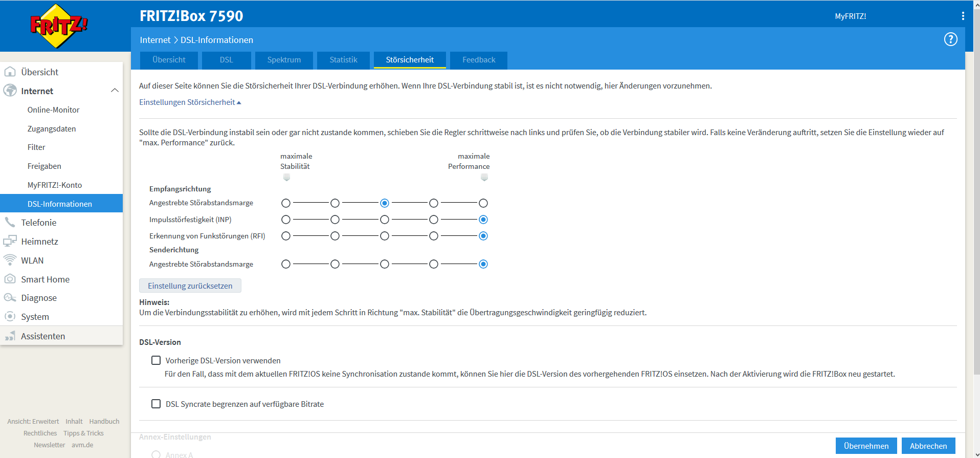Click the Übernehmen button
The height and width of the screenshot is (458, 980).
[866, 446]
